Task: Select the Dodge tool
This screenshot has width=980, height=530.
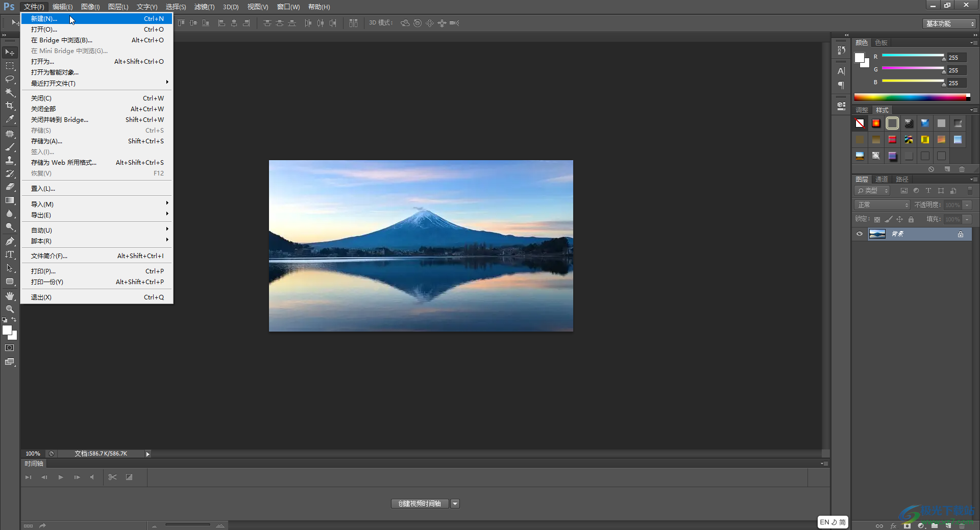Action: coord(10,226)
